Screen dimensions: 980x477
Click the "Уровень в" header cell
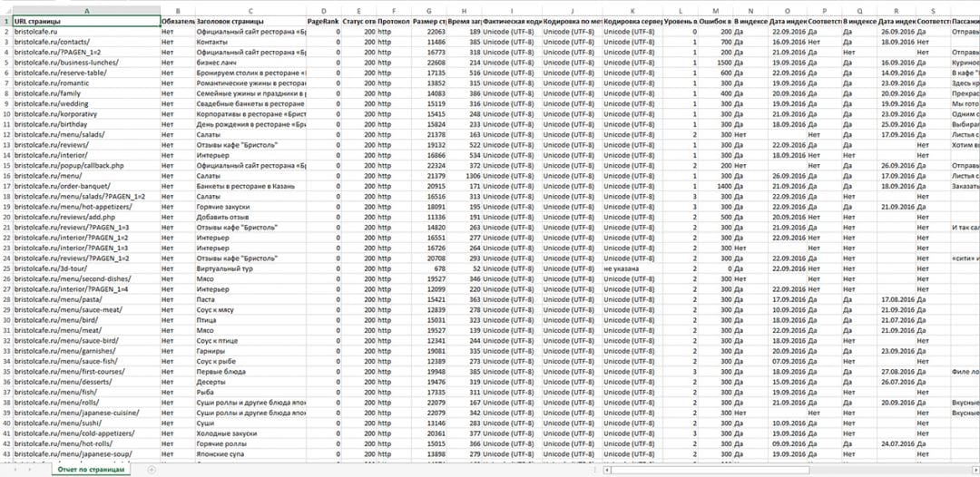tap(680, 21)
